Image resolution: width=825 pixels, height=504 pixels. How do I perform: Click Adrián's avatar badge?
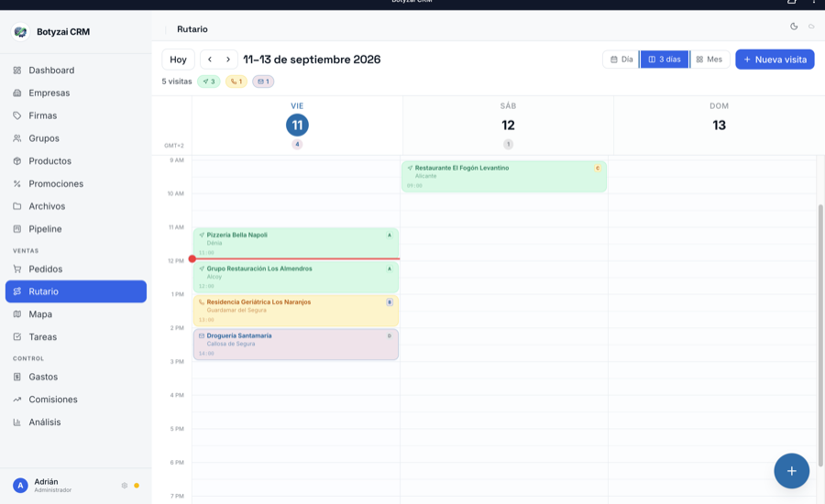pos(20,485)
